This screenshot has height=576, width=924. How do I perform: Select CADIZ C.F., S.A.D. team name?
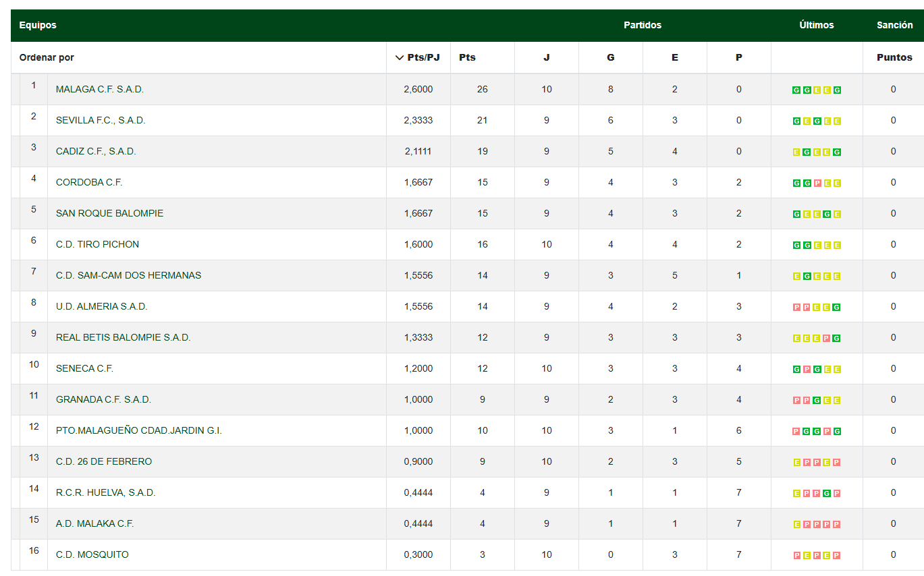pos(96,151)
